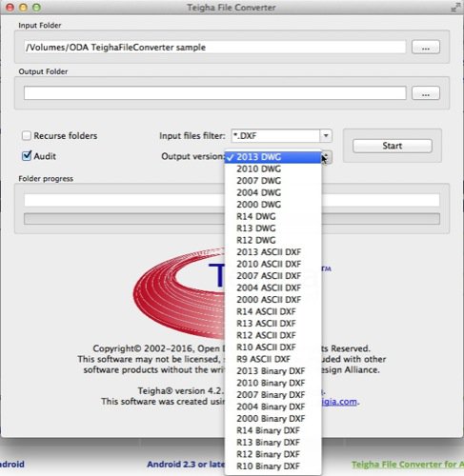Choose R14 Binary DXF option
The width and height of the screenshot is (464, 476).
coord(273,430)
